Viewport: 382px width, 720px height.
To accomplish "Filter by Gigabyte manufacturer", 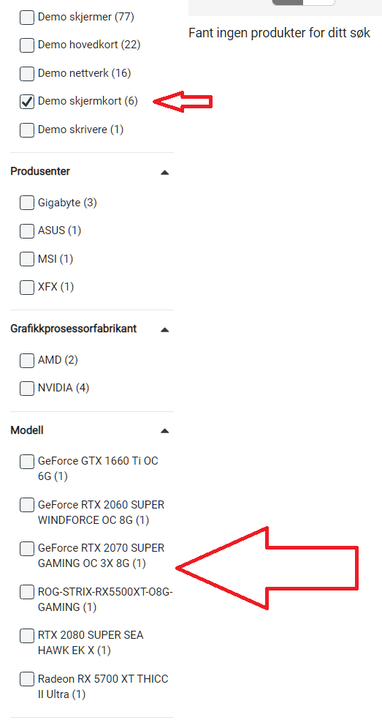I will pyautogui.click(x=27, y=202).
